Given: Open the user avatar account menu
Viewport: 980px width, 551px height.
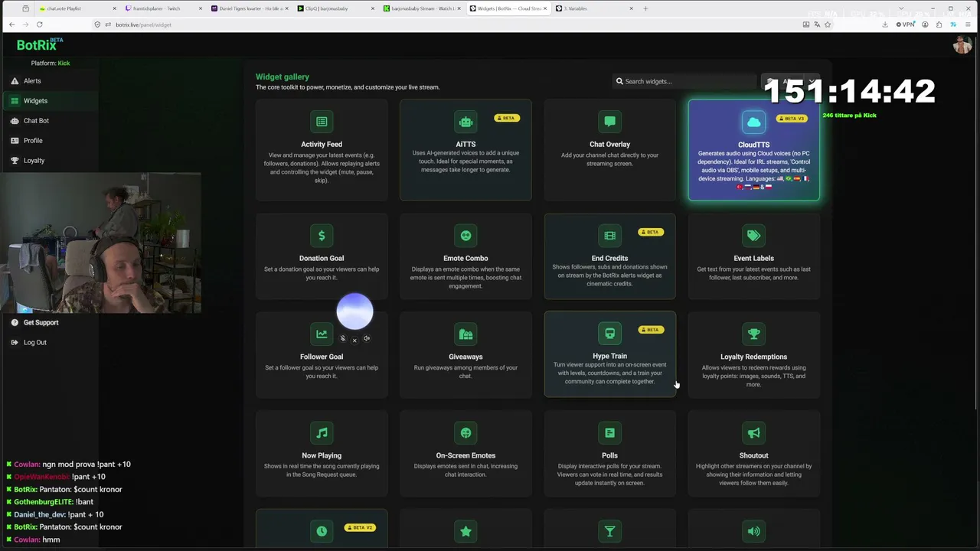Looking at the screenshot, I should click(962, 44).
